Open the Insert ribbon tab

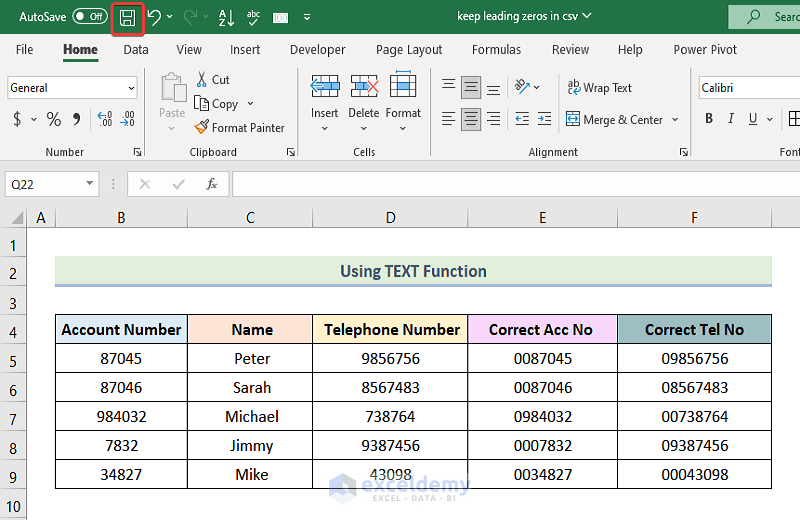pos(245,49)
